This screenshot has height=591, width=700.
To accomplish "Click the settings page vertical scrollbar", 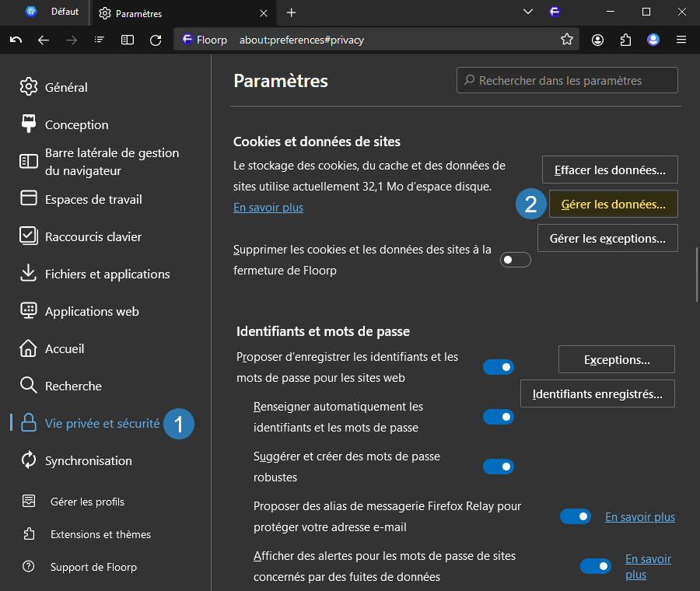I will (x=697, y=274).
